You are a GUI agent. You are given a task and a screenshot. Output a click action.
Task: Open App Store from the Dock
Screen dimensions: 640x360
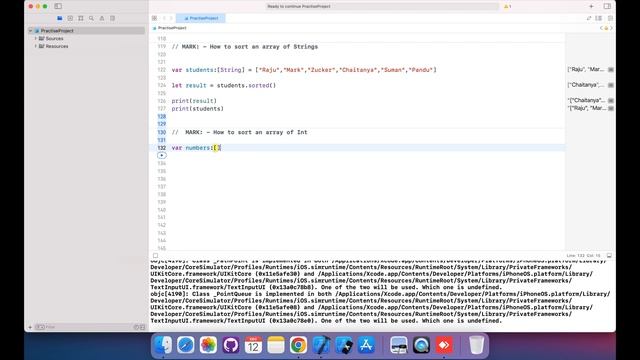click(366, 345)
